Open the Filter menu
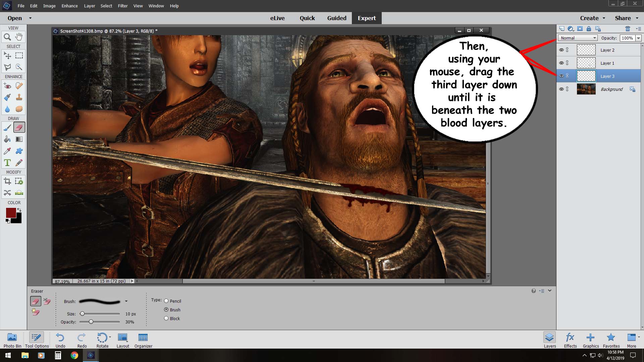The image size is (644, 362). point(123,6)
